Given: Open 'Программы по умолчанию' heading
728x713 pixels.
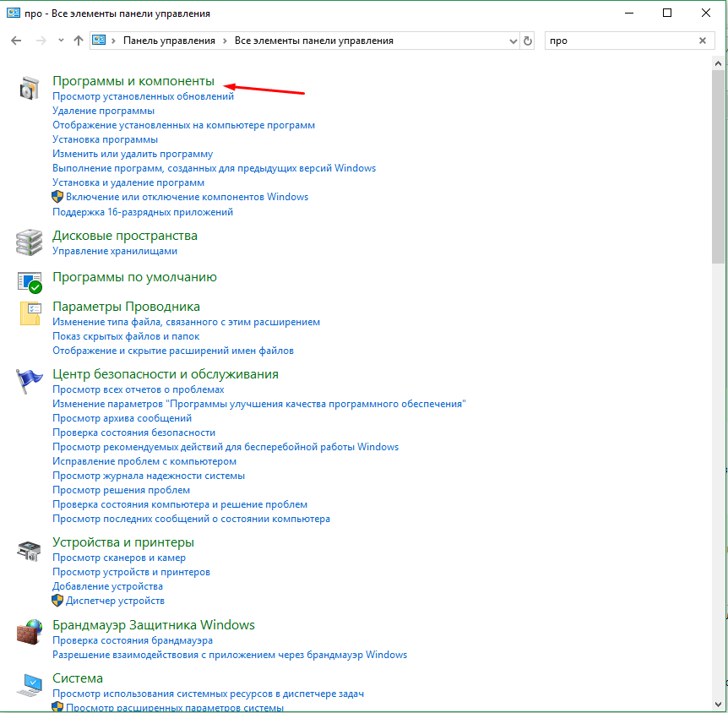Looking at the screenshot, I should (134, 277).
